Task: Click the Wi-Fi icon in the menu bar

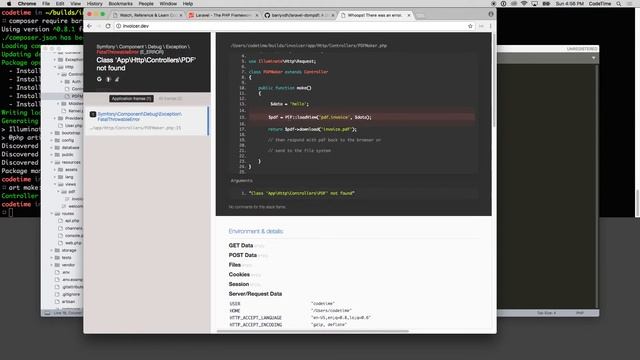Action: click(524, 4)
